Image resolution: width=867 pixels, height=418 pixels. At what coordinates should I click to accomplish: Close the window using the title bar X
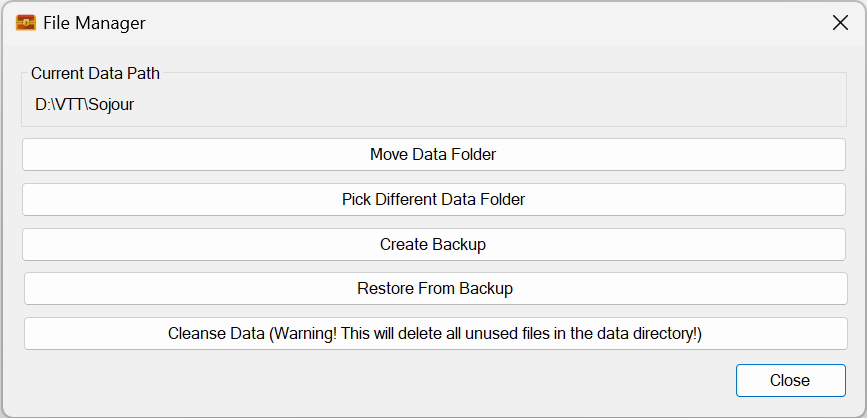click(840, 22)
